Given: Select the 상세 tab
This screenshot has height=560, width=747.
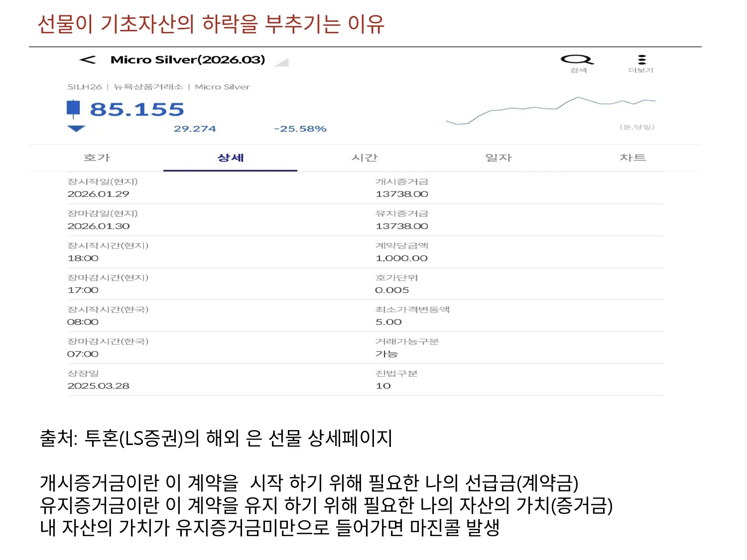Looking at the screenshot, I should click(x=231, y=157).
